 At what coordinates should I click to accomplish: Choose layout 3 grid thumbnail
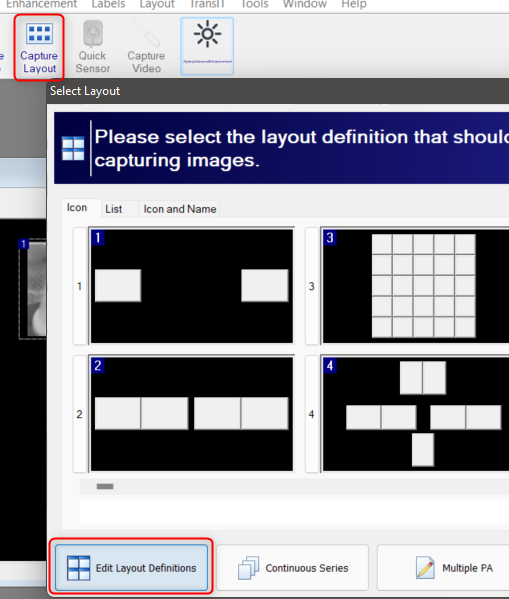point(416,286)
